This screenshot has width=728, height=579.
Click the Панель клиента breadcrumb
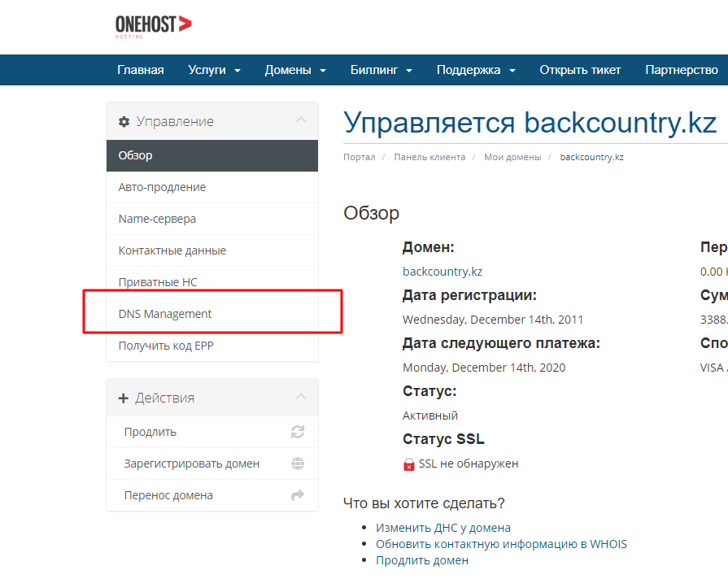(429, 158)
